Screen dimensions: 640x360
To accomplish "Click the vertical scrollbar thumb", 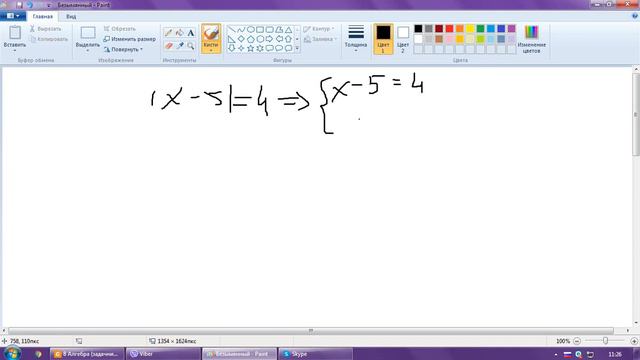I will (636, 114).
